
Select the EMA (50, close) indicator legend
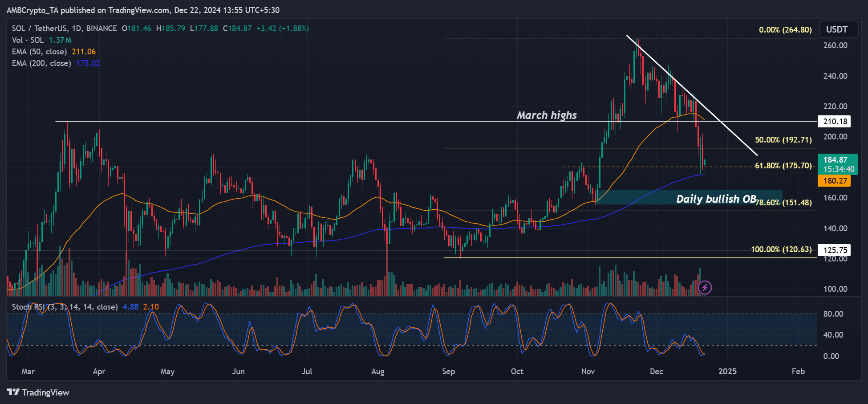pyautogui.click(x=40, y=52)
